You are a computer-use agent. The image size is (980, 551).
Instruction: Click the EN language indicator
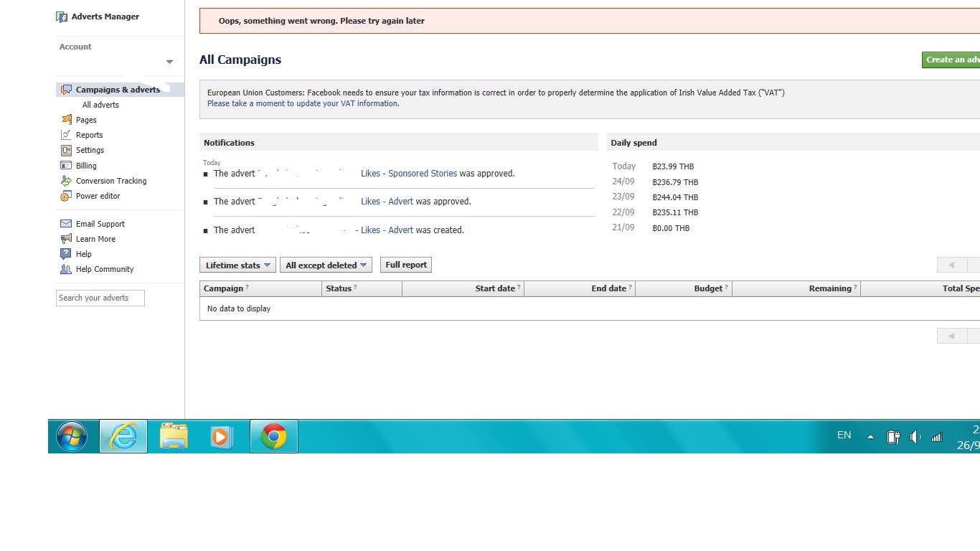coord(844,435)
